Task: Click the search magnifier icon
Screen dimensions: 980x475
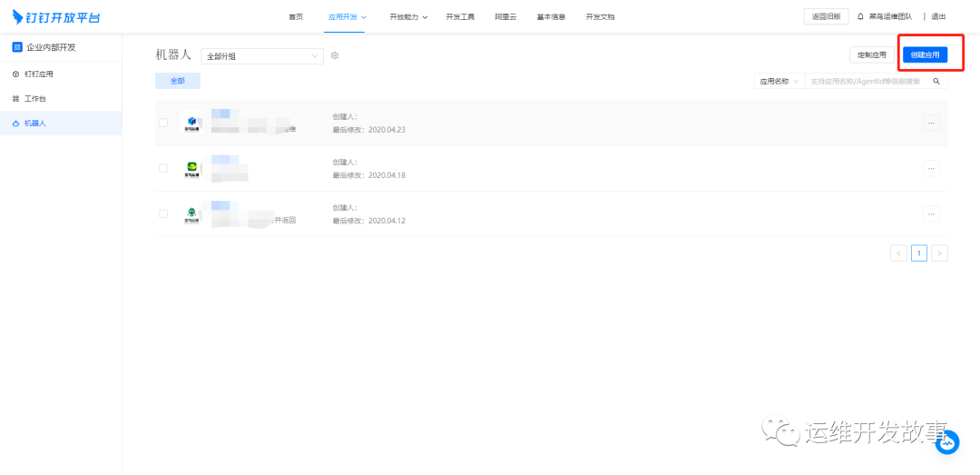Action: tap(936, 81)
